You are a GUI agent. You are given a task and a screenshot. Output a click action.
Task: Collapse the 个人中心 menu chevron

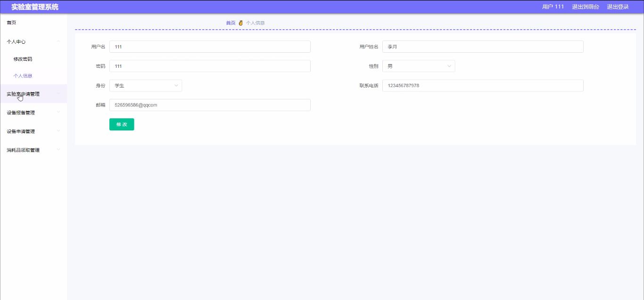58,41
